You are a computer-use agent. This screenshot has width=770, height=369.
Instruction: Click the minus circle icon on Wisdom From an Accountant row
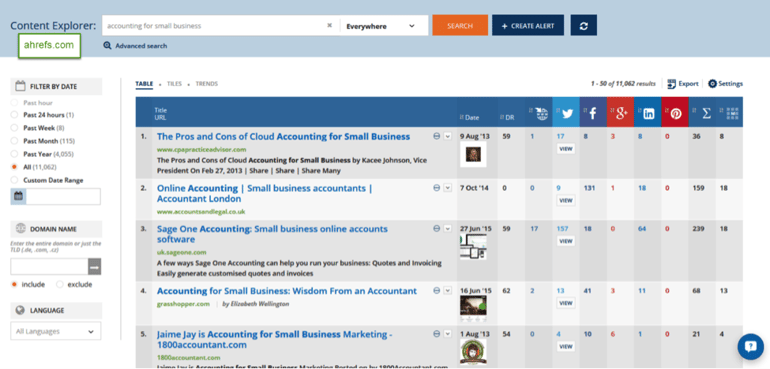coord(437,291)
